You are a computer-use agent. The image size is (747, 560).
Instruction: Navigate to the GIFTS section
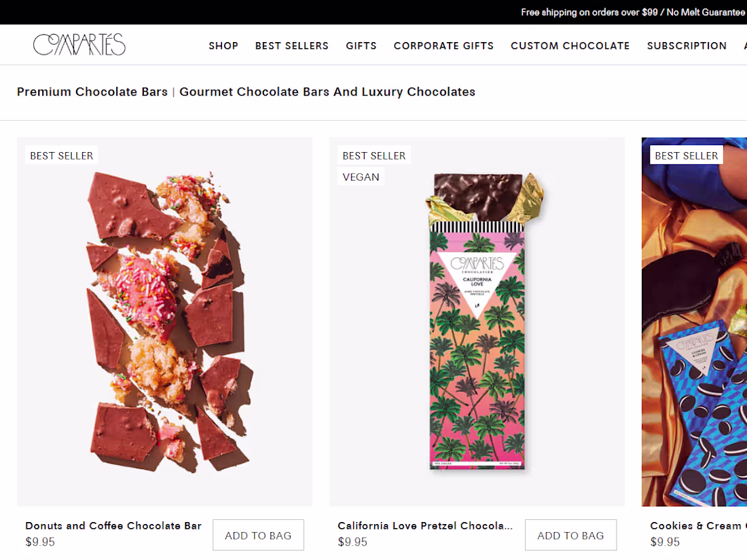click(x=361, y=45)
